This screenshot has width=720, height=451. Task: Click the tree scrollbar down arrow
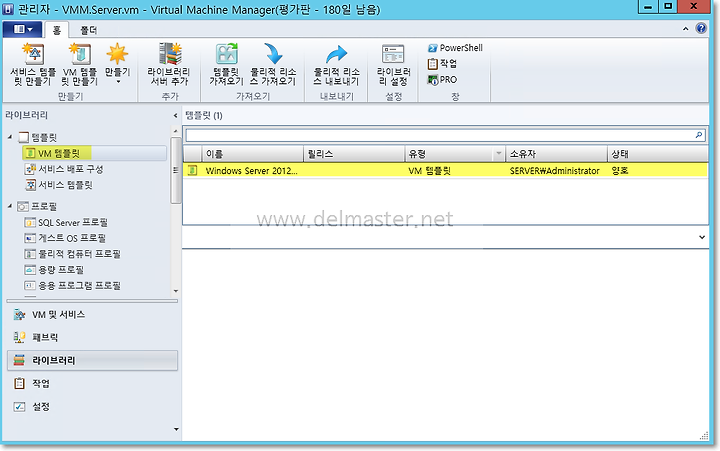coord(176,291)
